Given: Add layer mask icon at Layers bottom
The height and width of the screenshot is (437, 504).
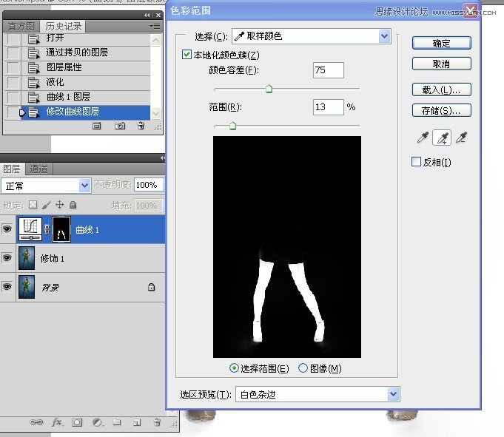Looking at the screenshot, I should (77, 422).
